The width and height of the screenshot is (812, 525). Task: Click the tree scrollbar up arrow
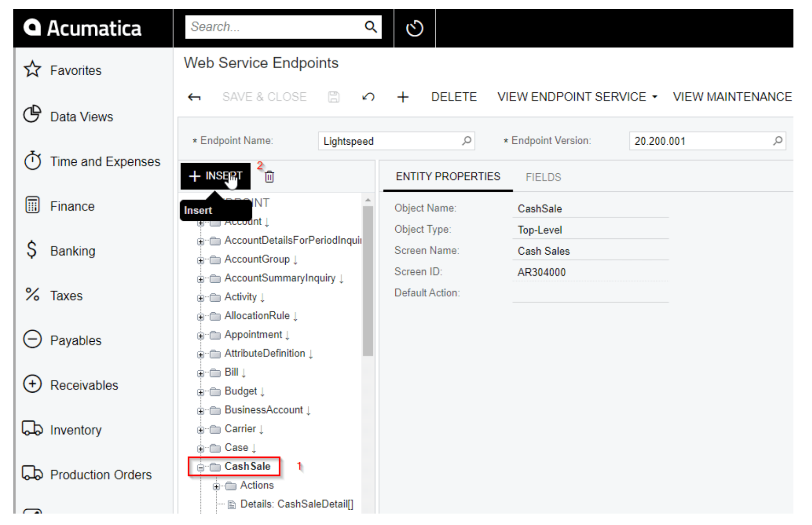(368, 199)
